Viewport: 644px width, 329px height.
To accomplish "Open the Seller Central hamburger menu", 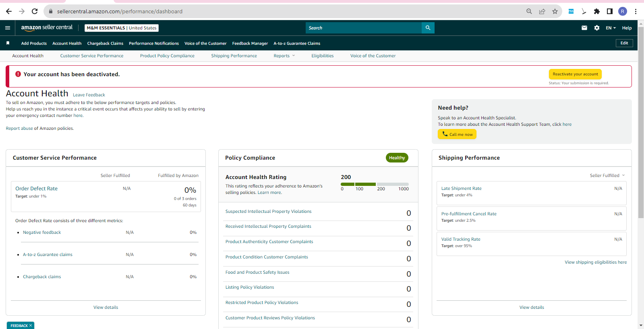I will 8,28.
